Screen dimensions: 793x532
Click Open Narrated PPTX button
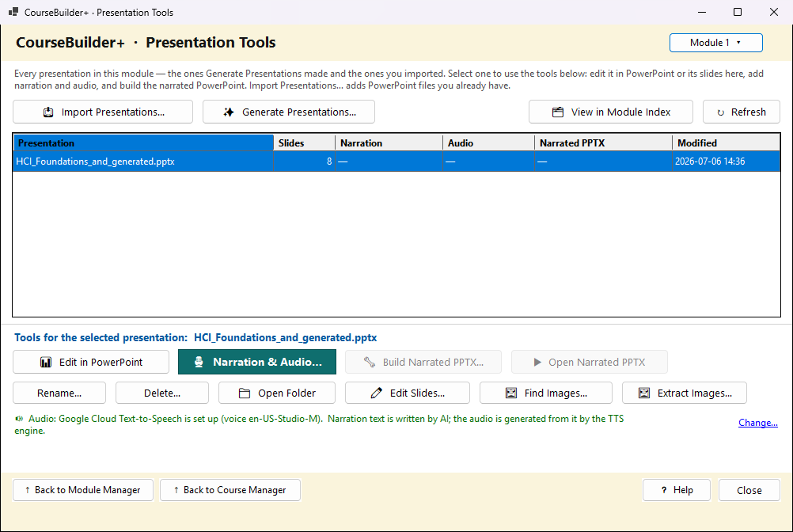coord(589,362)
